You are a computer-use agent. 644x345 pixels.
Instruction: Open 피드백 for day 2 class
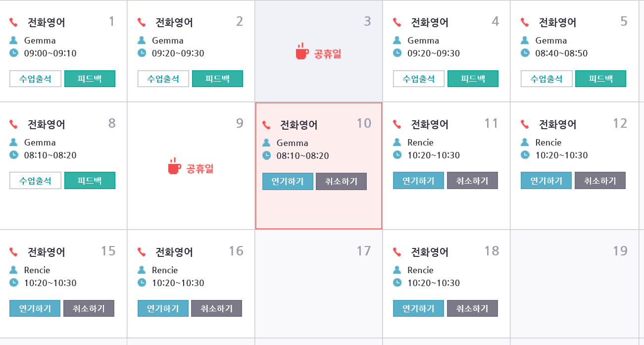(217, 79)
